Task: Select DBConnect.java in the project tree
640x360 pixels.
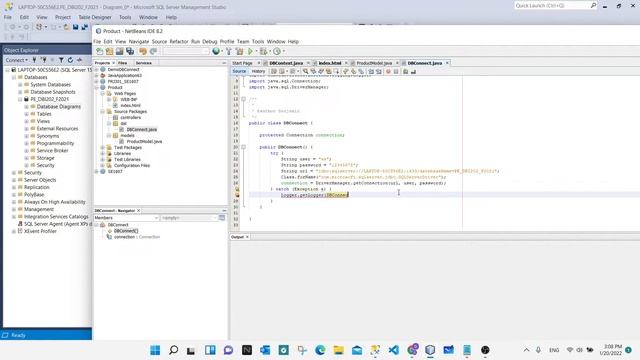Action: pos(142,129)
